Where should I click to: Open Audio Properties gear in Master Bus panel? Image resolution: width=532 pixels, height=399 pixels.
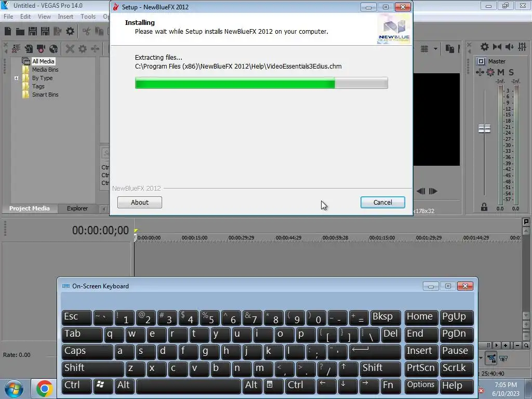tap(485, 47)
